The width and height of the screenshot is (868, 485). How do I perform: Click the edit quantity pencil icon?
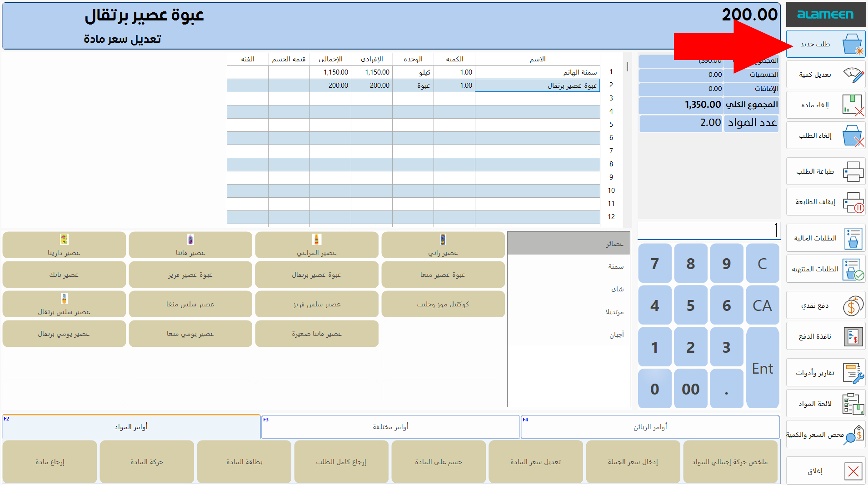click(853, 75)
